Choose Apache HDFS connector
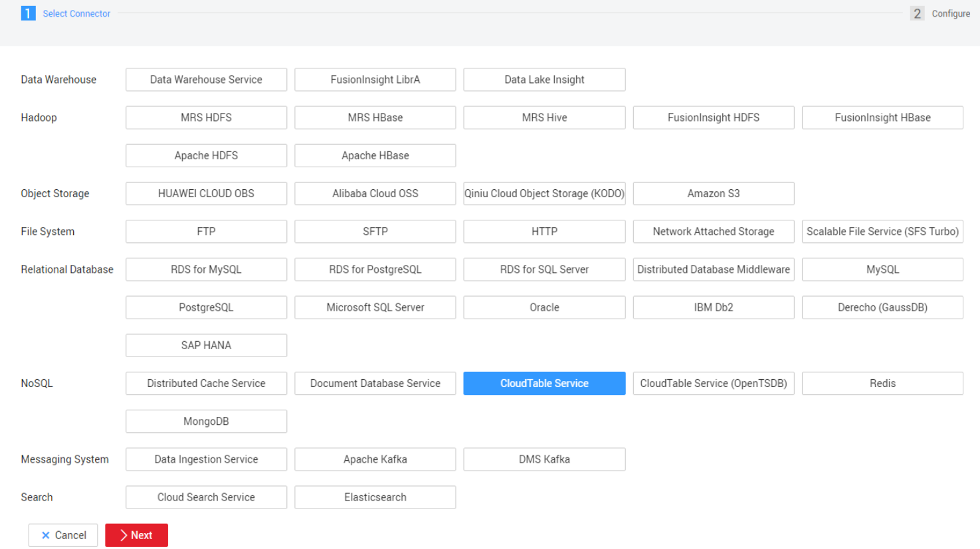The height and width of the screenshot is (549, 980). [206, 155]
